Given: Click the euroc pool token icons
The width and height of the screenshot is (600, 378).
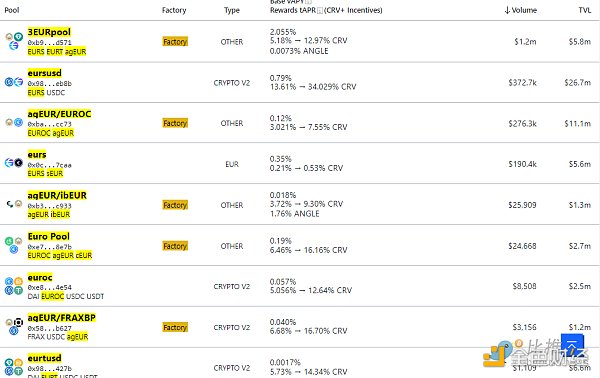Looking at the screenshot, I should click(14, 286).
